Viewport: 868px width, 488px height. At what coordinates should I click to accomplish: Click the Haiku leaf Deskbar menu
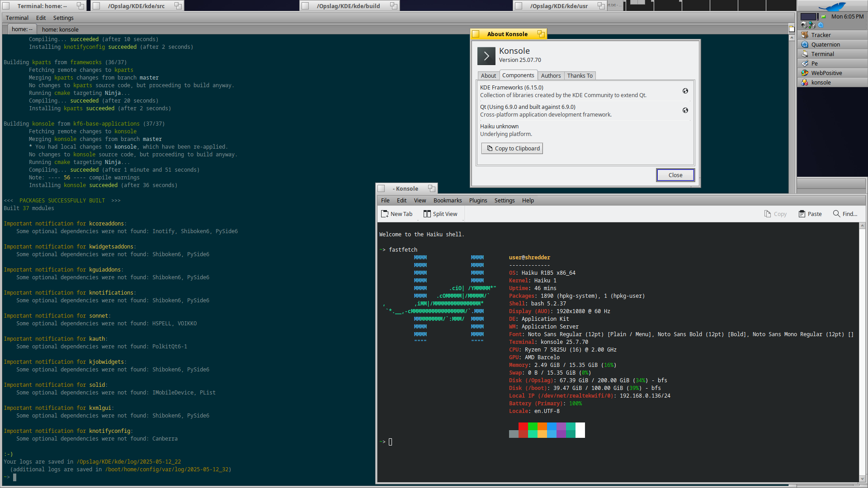(833, 6)
